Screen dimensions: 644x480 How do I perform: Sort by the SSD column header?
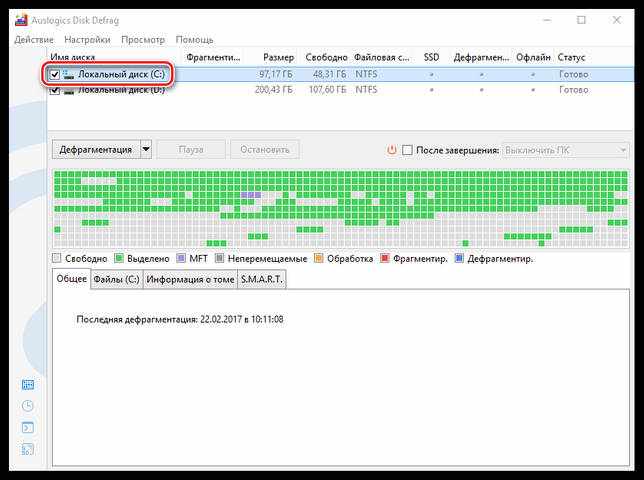[431, 57]
